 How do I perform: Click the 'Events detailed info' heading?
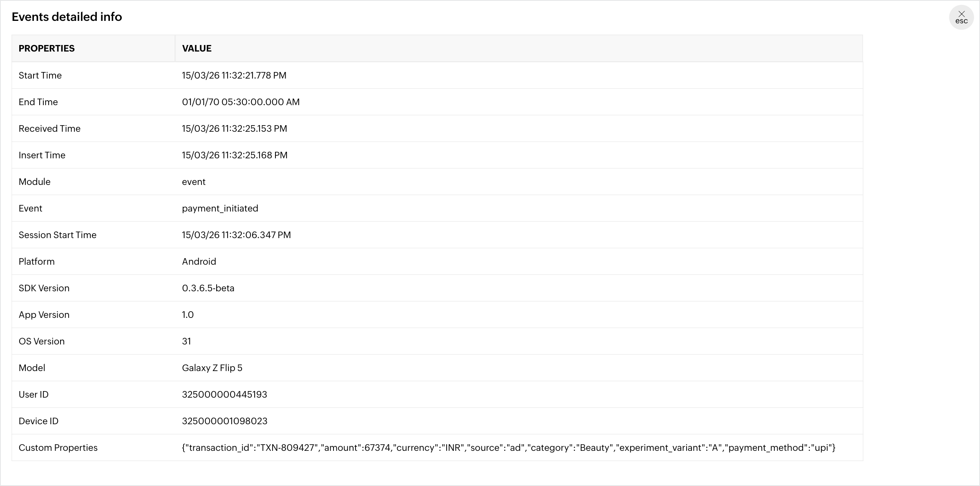click(67, 17)
